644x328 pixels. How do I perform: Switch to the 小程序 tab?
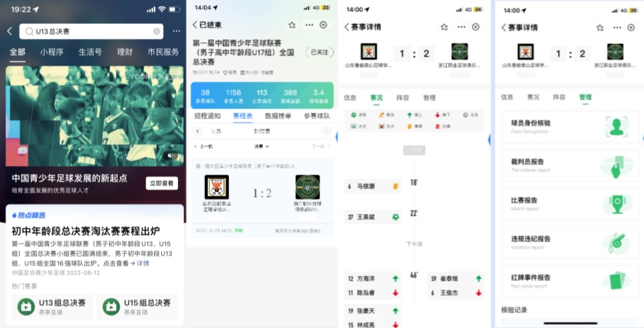[52, 53]
